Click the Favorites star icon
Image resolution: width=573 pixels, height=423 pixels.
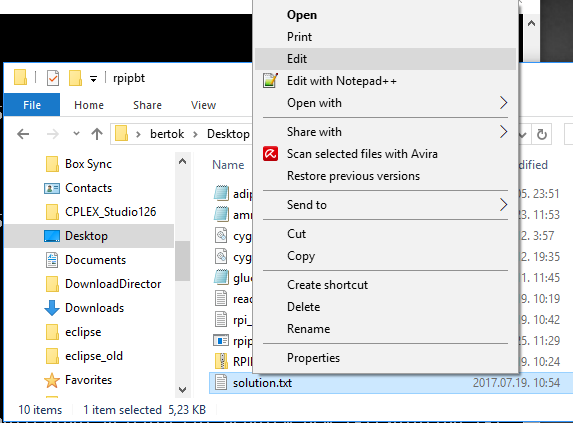[52, 380]
